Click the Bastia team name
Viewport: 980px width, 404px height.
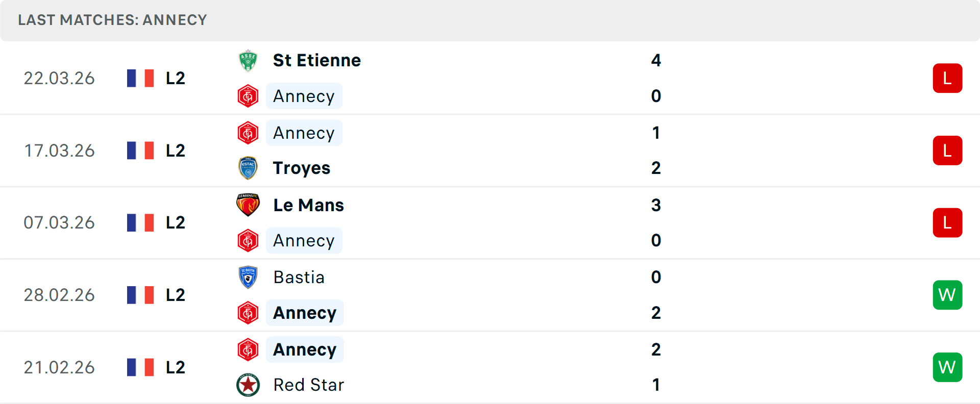tap(299, 277)
